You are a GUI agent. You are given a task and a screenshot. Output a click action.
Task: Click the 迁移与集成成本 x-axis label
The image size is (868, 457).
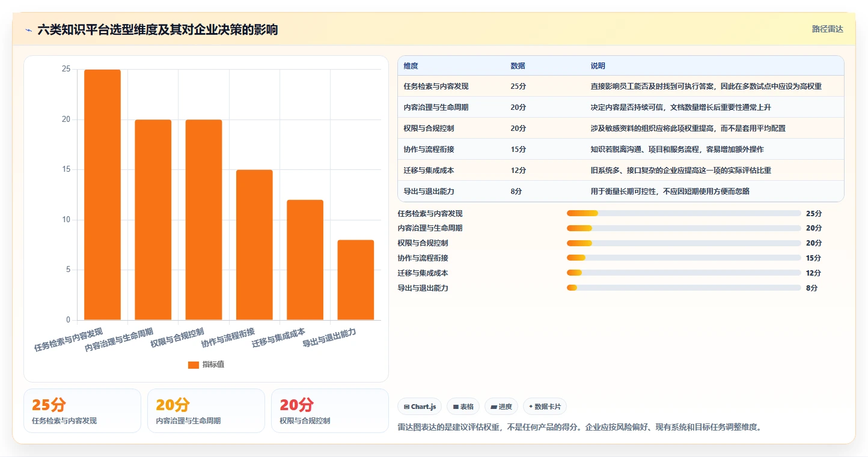click(279, 338)
